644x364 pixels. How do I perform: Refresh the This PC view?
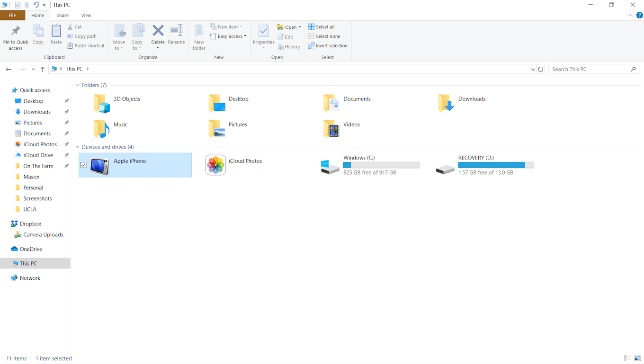pos(541,69)
